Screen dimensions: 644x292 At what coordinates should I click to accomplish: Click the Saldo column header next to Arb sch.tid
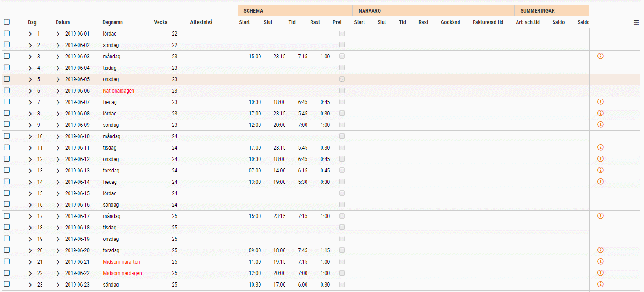tap(558, 22)
